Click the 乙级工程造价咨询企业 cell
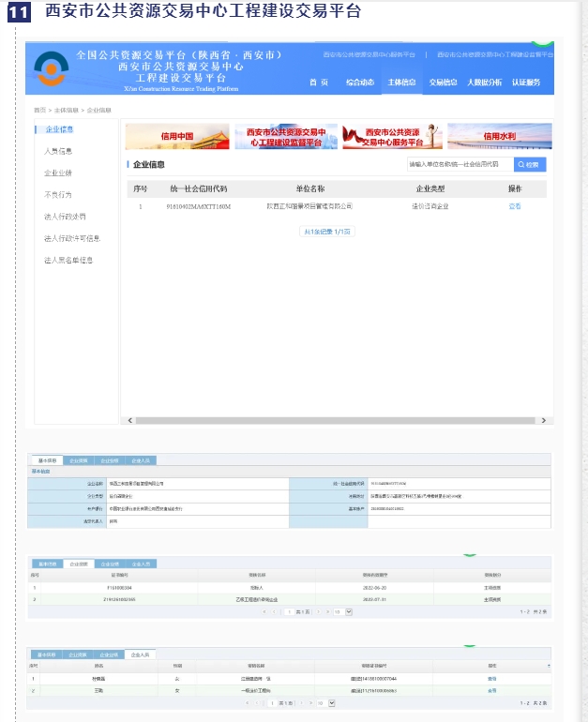The width and height of the screenshot is (588, 722). point(256,599)
